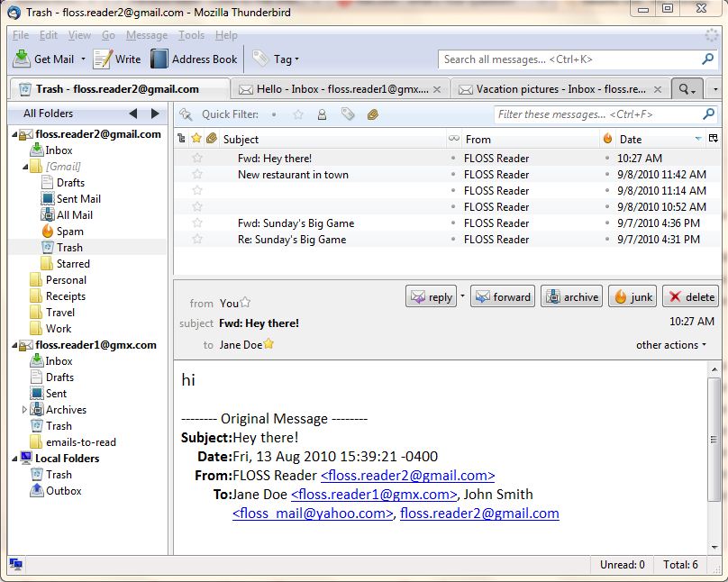Filter by attachment paperclip icon
This screenshot has width=728, height=582.
[372, 114]
